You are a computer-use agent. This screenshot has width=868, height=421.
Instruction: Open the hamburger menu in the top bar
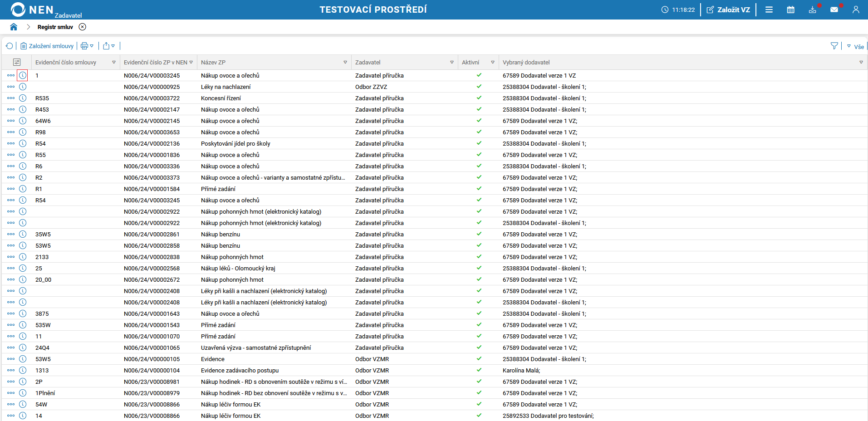pos(769,9)
